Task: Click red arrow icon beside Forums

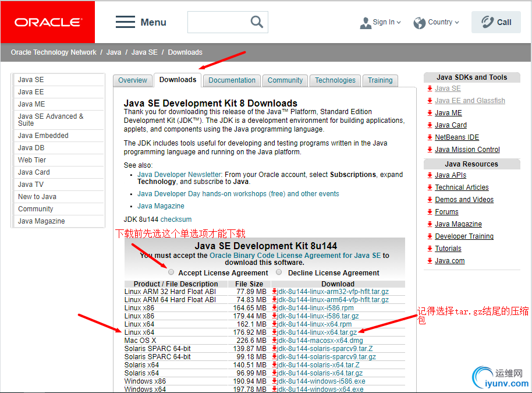Action: tap(430, 212)
